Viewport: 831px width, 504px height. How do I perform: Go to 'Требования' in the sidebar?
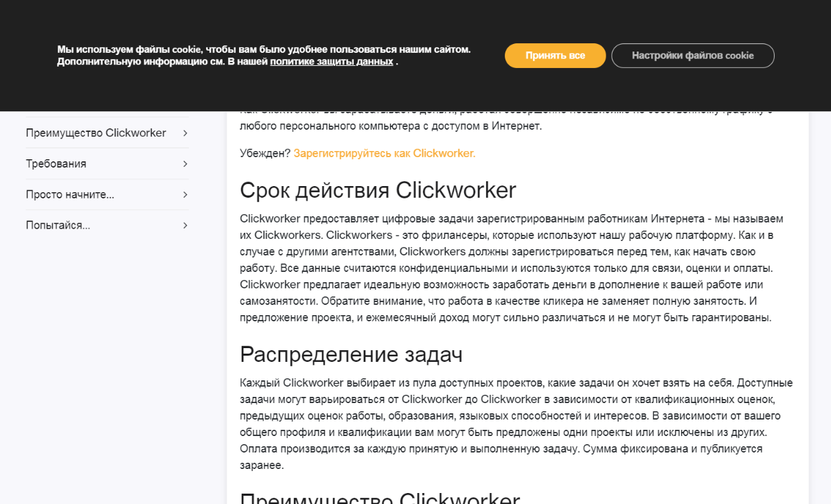(56, 163)
